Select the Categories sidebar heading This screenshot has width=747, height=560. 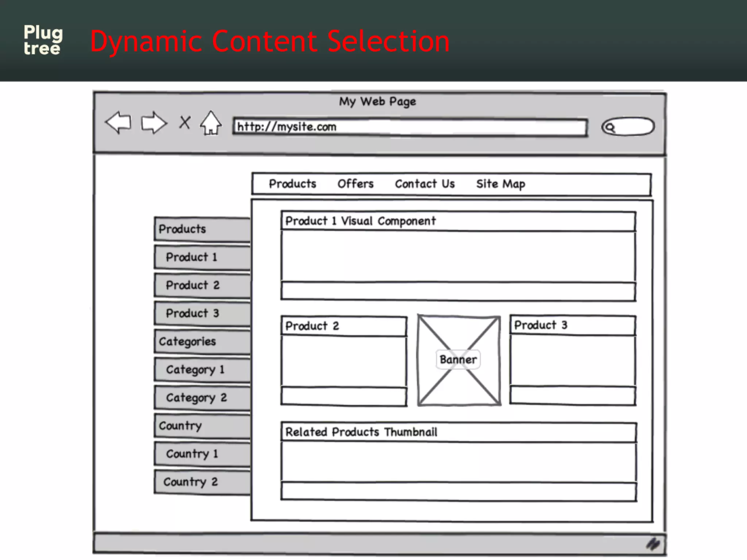coord(202,342)
